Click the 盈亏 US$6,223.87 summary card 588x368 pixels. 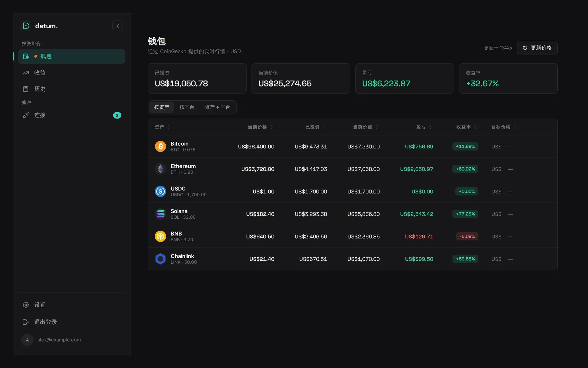(405, 79)
